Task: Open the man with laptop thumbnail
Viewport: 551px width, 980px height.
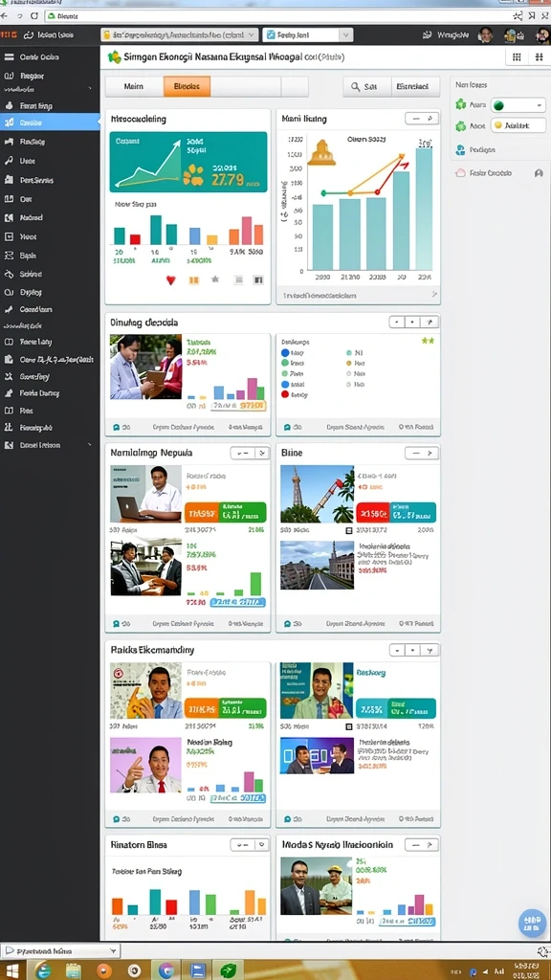Action: (146, 494)
